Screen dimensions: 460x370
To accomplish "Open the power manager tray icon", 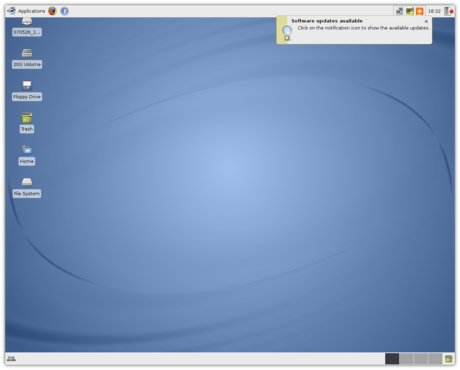I will click(x=410, y=11).
